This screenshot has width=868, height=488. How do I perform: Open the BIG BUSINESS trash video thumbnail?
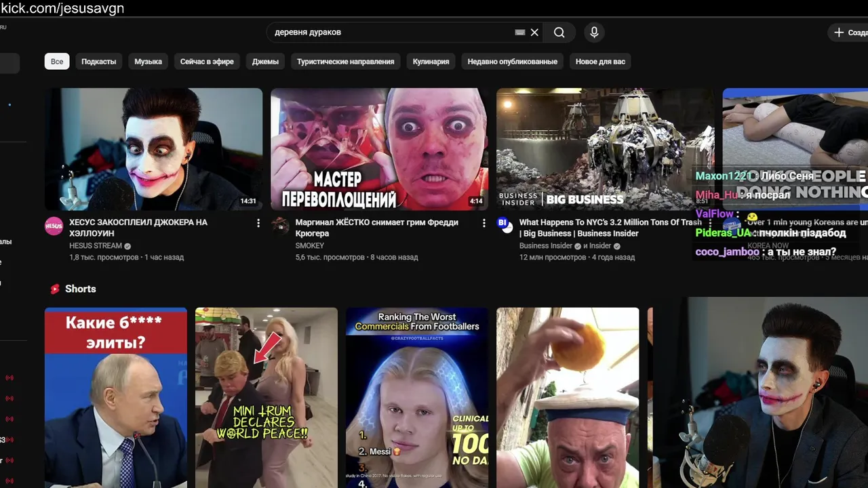pos(605,149)
